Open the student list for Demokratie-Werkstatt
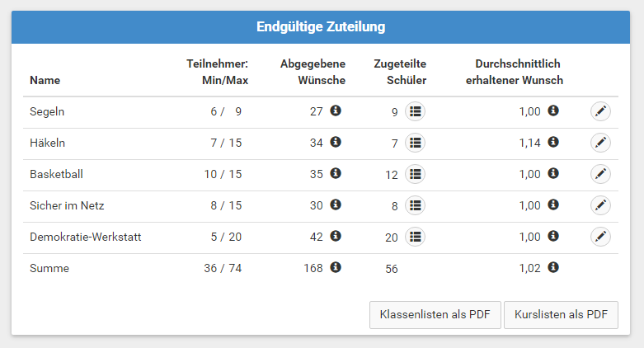Viewport: 644px width, 348px height. click(x=416, y=237)
